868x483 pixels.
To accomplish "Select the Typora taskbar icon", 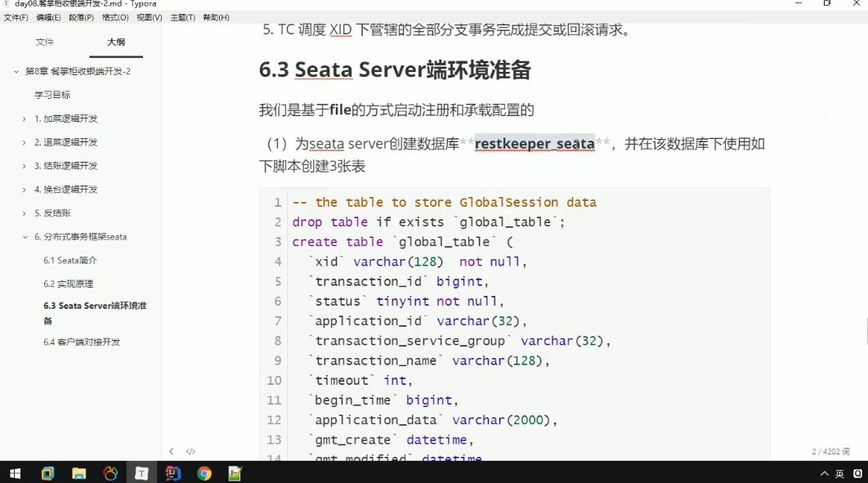I will [x=141, y=473].
